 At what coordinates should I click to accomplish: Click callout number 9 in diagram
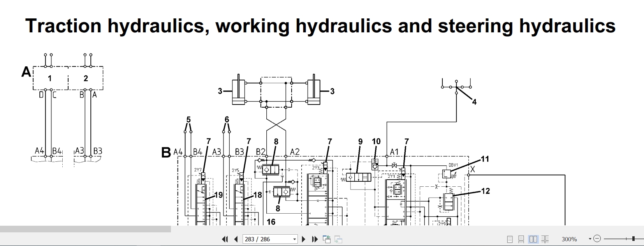pyautogui.click(x=360, y=142)
